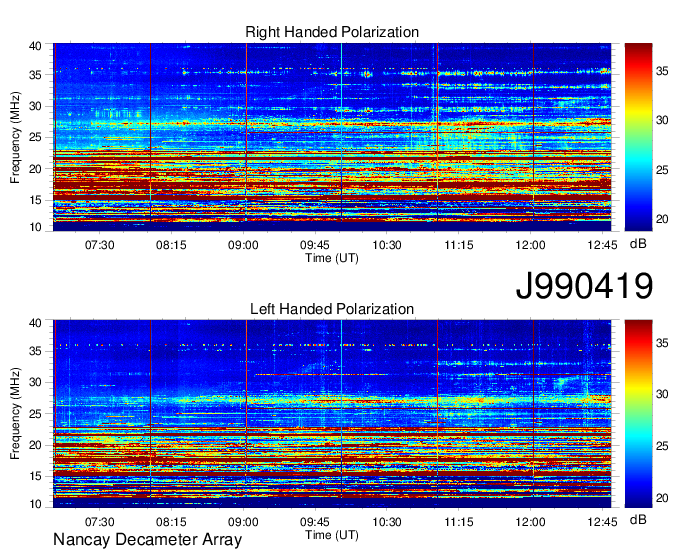Image resolution: width=680 pixels, height=552 pixels.
Task: Select the "J990419" observation identifier
Action: click(584, 286)
